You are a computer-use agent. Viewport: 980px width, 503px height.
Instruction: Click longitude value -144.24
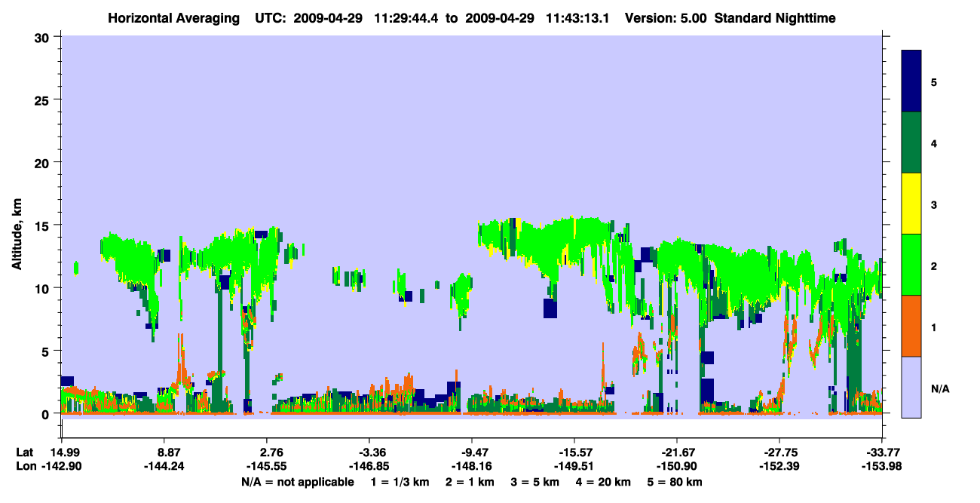[x=164, y=466]
